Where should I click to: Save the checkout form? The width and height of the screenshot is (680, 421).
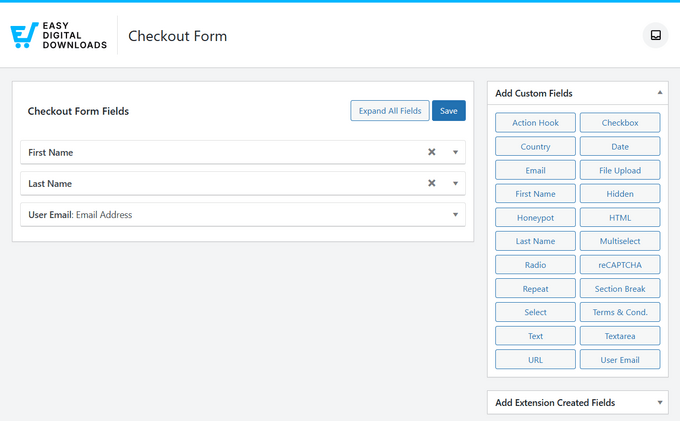click(x=449, y=111)
